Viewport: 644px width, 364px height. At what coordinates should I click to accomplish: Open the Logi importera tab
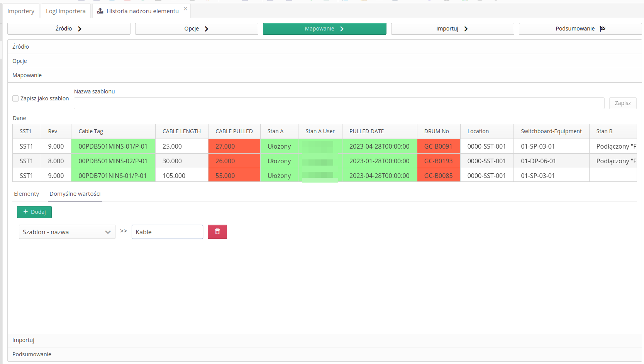coord(66,11)
